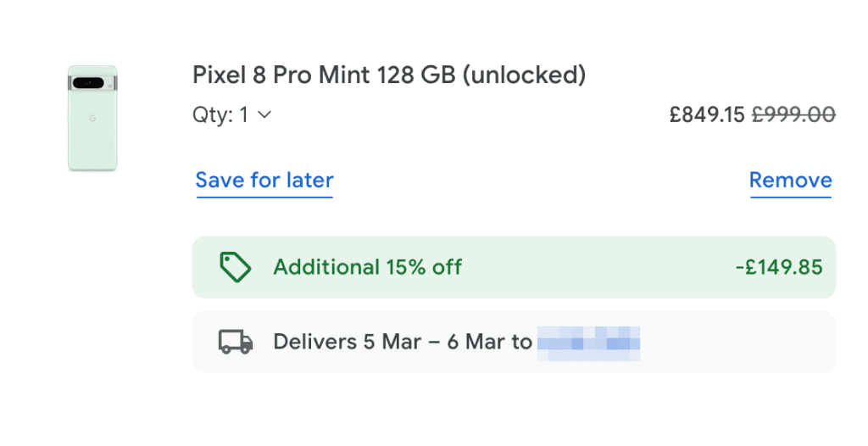Click the current price £849.15
Viewport: 868px width, 446px height.
click(x=707, y=114)
